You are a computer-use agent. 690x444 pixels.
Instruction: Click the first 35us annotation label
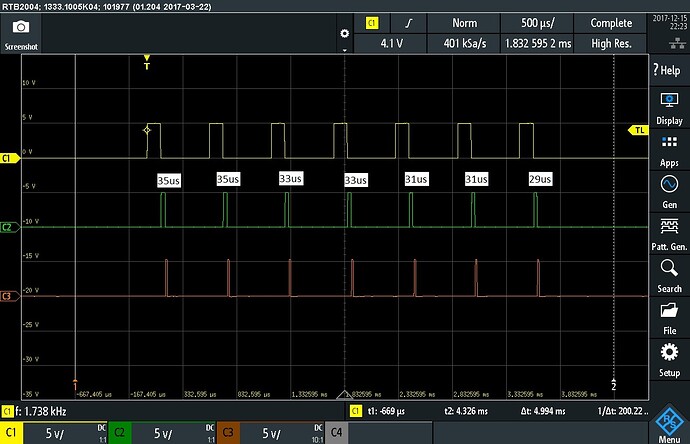[169, 180]
